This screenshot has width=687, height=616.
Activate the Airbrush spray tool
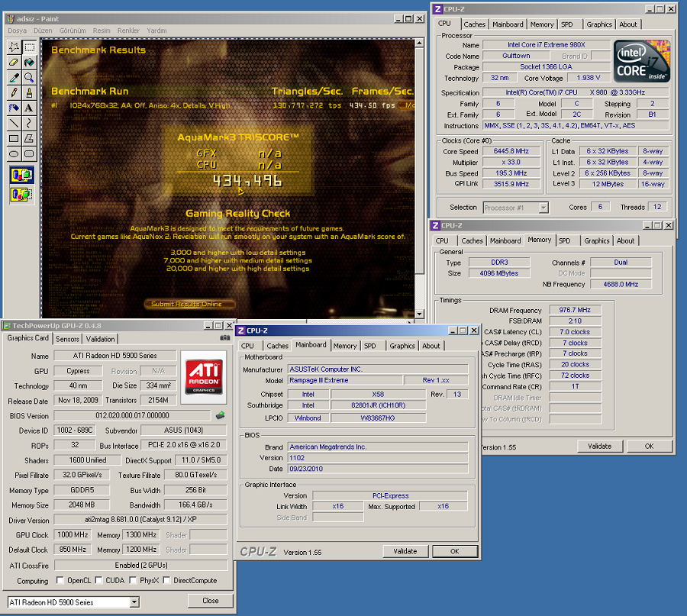(14, 108)
